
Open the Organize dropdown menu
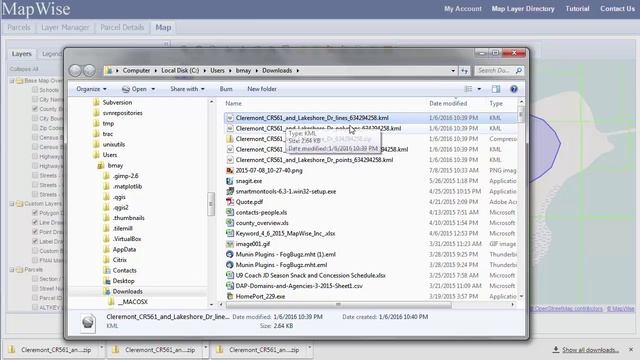tap(91, 89)
